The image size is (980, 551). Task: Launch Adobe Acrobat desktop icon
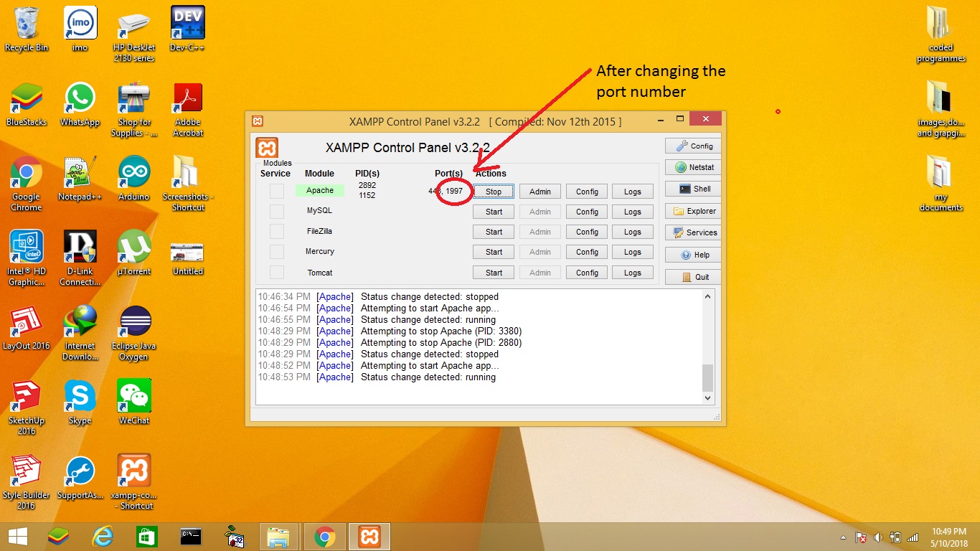[x=187, y=109]
